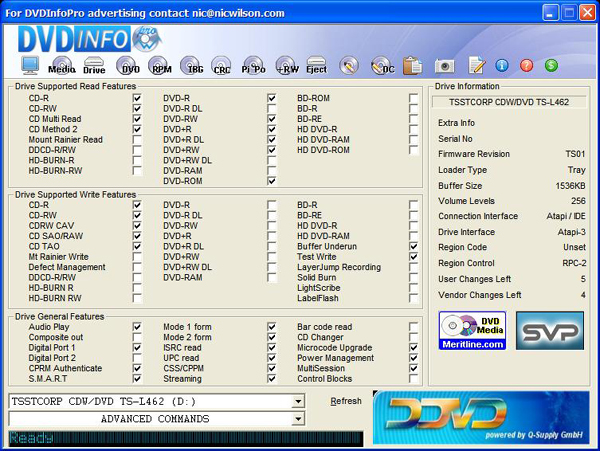Eject the disc with Eject icon
This screenshot has height=451, width=600.
[316, 65]
